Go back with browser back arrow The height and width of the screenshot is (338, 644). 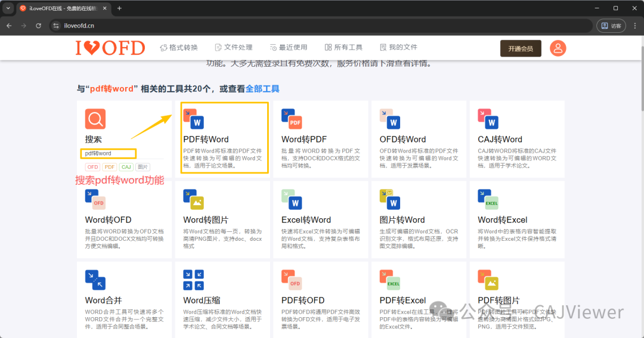pos(9,26)
